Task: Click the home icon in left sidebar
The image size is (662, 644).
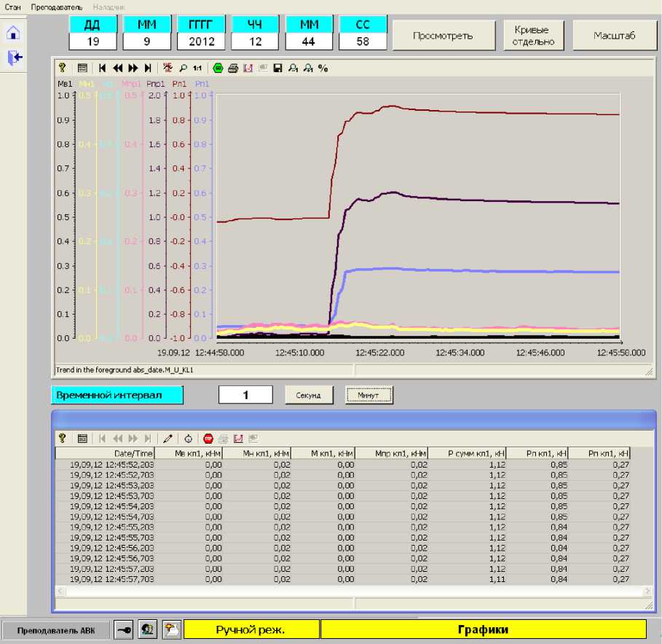Action: pos(14,33)
